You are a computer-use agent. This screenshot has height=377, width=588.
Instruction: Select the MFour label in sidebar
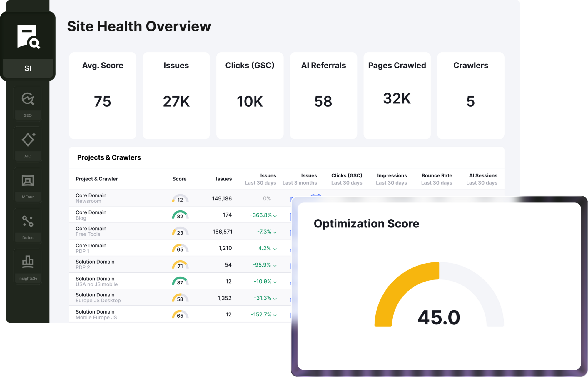click(x=28, y=197)
